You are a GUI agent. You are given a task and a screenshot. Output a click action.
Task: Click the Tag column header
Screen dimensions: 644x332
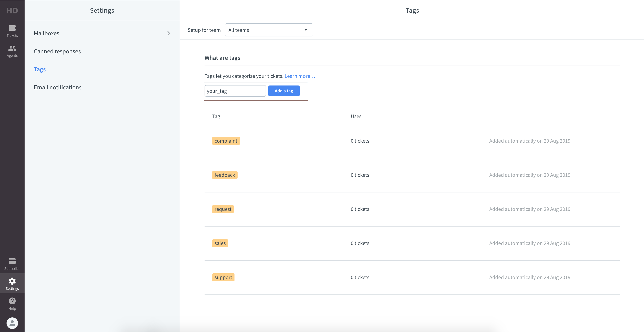pos(216,116)
